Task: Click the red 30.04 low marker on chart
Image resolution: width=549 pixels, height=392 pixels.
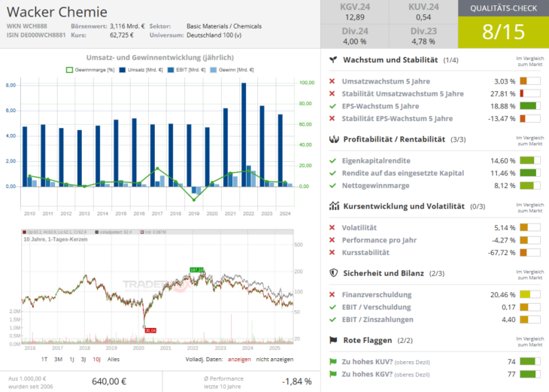Action: [x=150, y=330]
